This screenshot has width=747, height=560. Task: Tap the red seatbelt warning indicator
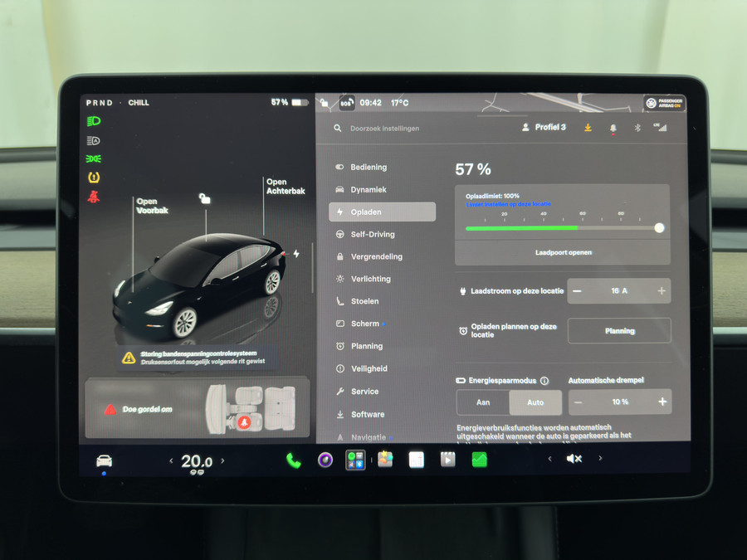coord(94,197)
